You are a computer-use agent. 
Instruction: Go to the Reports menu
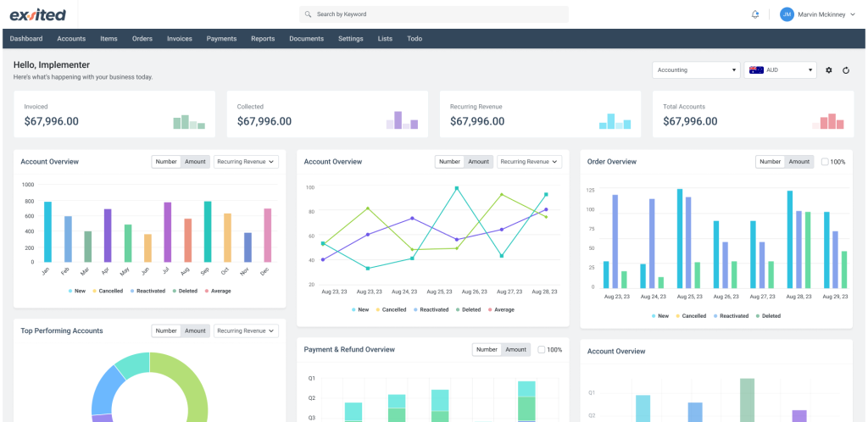263,39
